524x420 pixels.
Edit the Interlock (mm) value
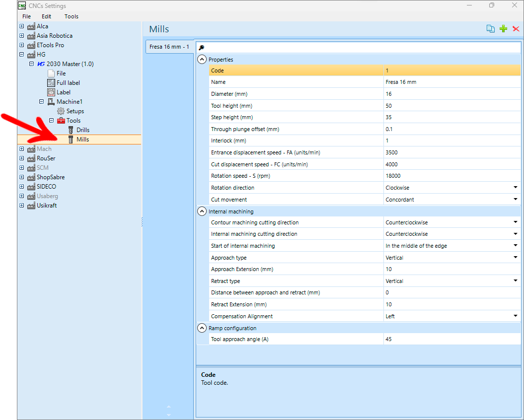pos(452,140)
